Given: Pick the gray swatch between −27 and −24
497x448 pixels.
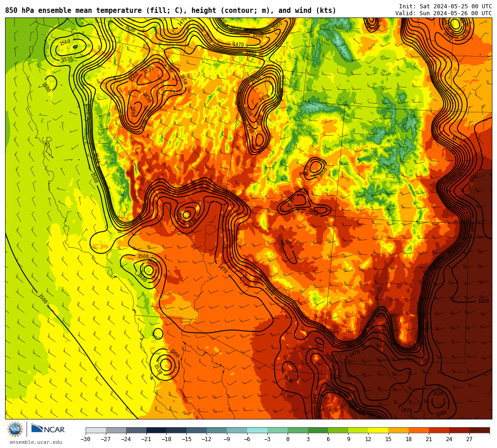Looking at the screenshot, I should point(116,430).
